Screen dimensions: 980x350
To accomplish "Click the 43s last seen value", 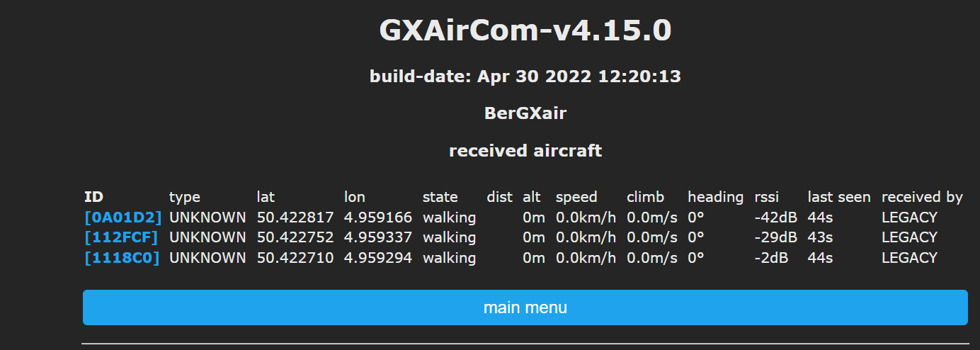I will (821, 237).
